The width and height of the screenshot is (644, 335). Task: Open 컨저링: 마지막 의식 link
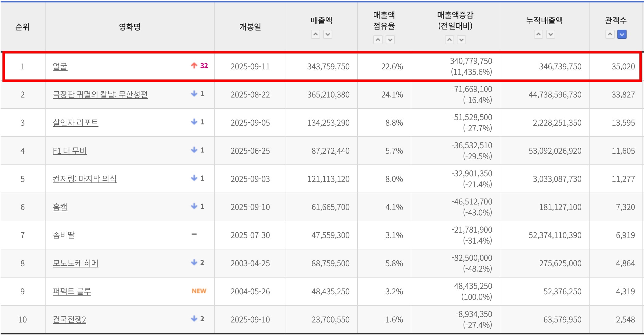[x=85, y=179]
